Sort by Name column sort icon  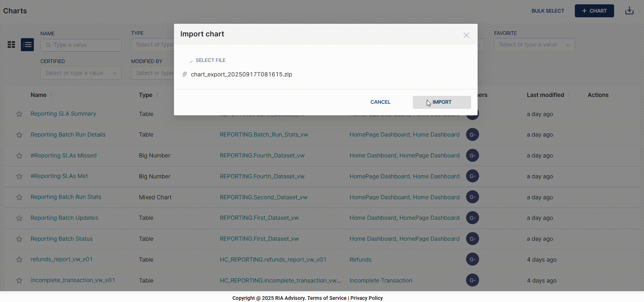click(x=51, y=95)
